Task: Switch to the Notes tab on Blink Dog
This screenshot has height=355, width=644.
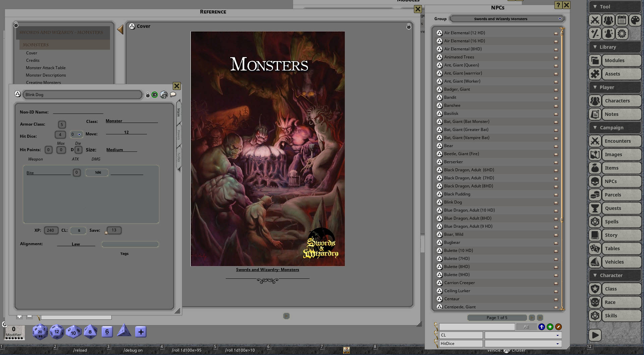Action: (179, 157)
